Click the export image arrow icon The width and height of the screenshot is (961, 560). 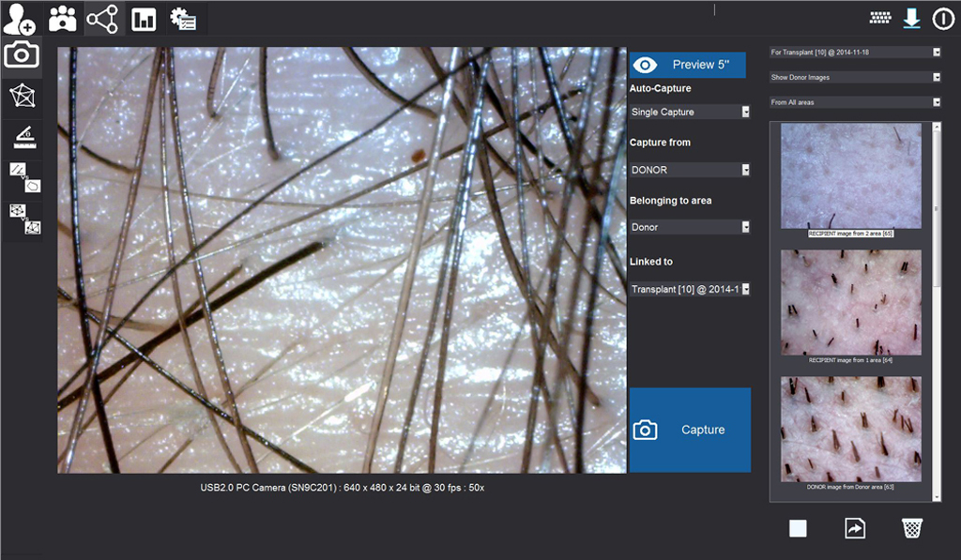tap(854, 528)
